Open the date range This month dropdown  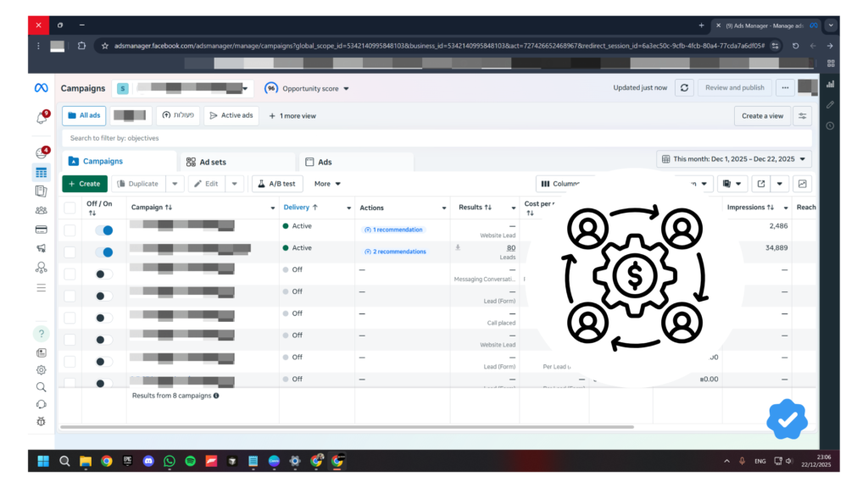pyautogui.click(x=734, y=159)
